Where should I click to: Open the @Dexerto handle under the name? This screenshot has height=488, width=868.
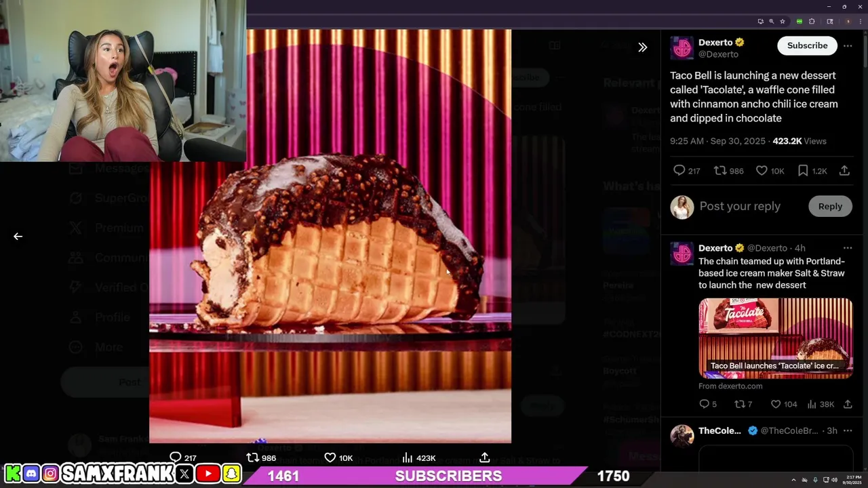click(x=718, y=54)
